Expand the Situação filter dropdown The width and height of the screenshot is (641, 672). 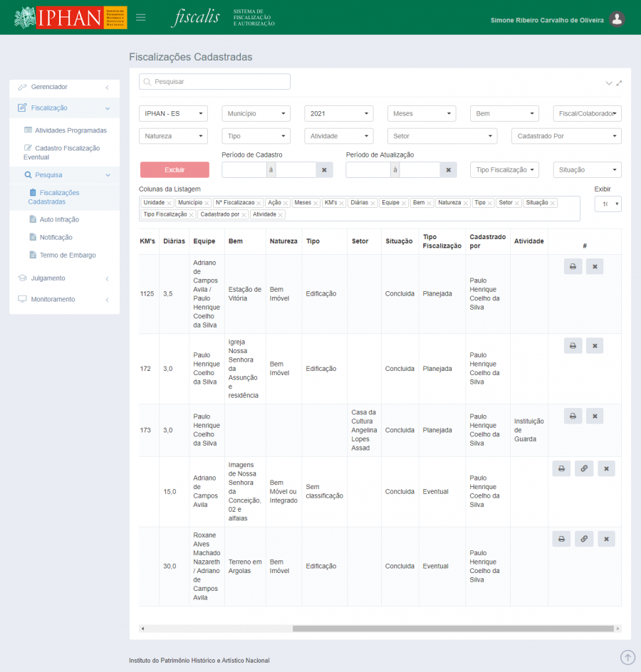point(587,170)
